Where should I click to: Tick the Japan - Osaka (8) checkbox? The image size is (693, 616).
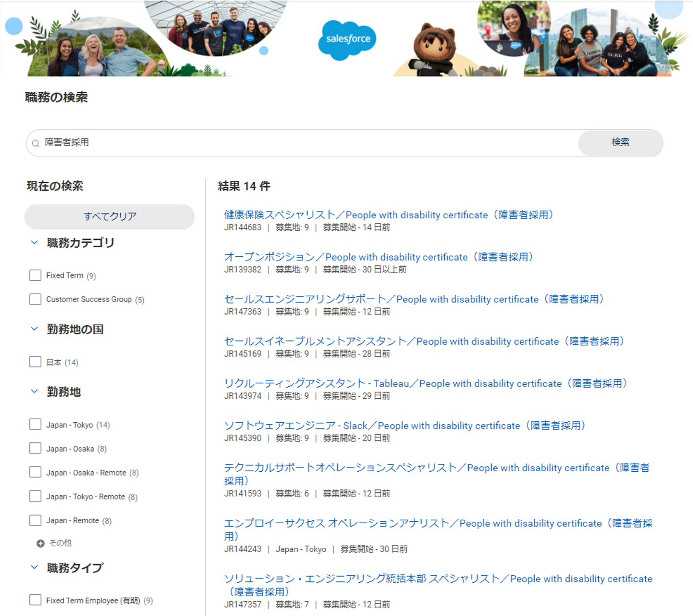coord(35,448)
